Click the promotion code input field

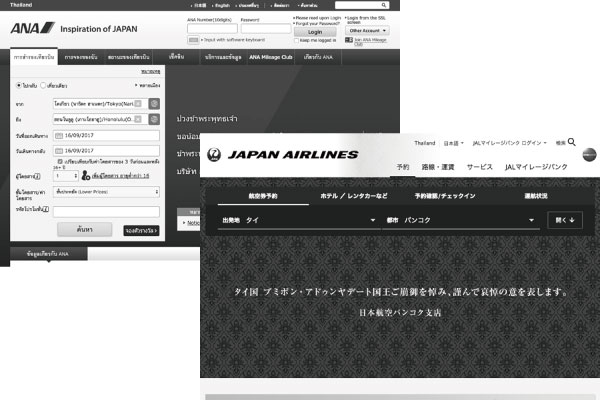point(106,212)
